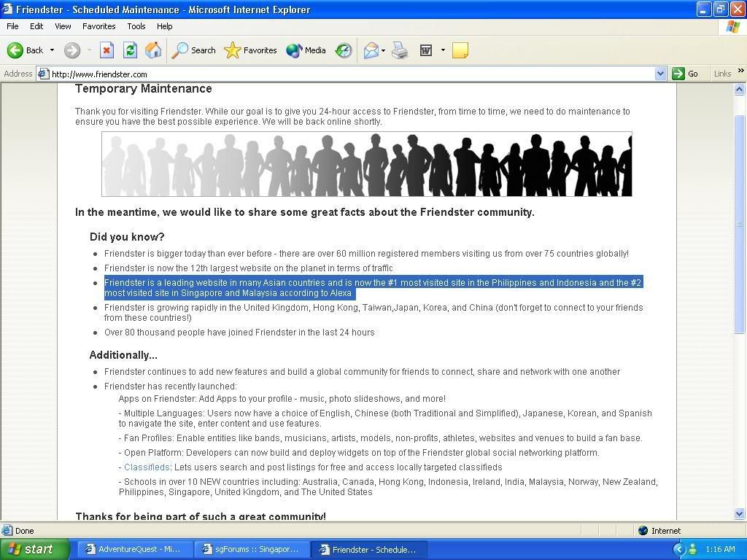Click the Mail envelope icon

point(371,50)
